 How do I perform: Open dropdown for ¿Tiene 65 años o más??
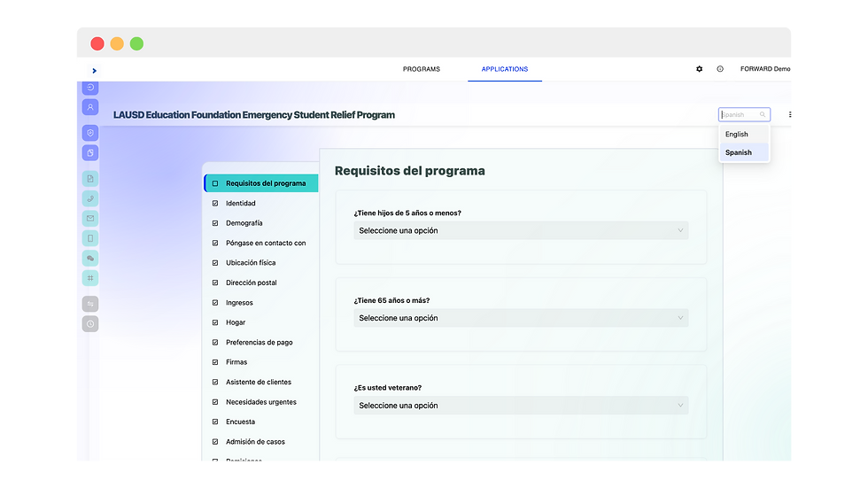click(x=521, y=318)
